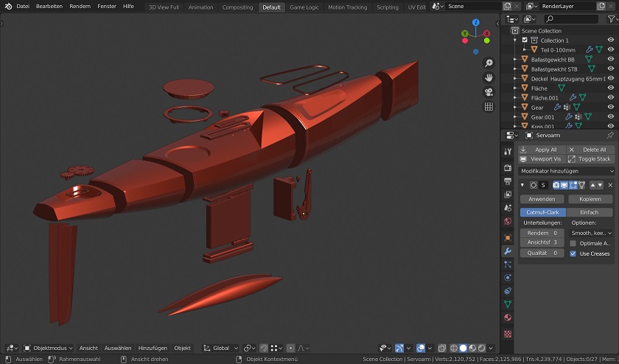The image size is (619, 364).
Task: Expand the Gear object in outliner
Action: tap(516, 108)
